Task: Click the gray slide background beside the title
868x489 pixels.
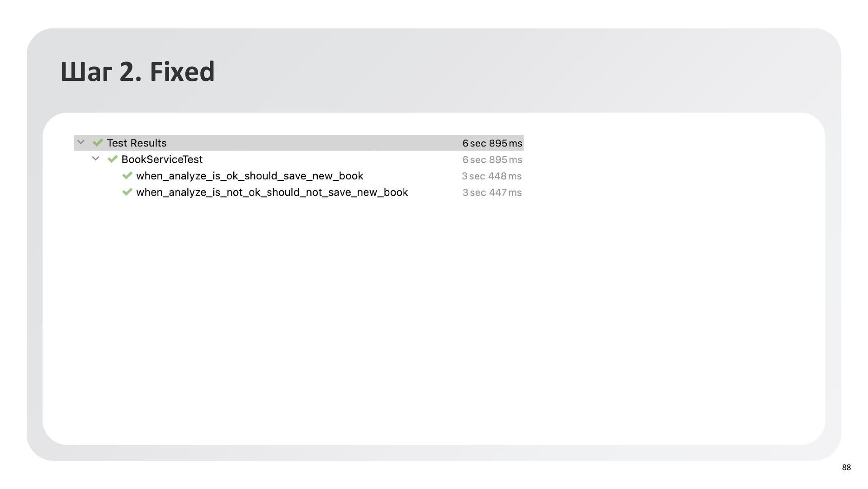Action: (x=497, y=71)
